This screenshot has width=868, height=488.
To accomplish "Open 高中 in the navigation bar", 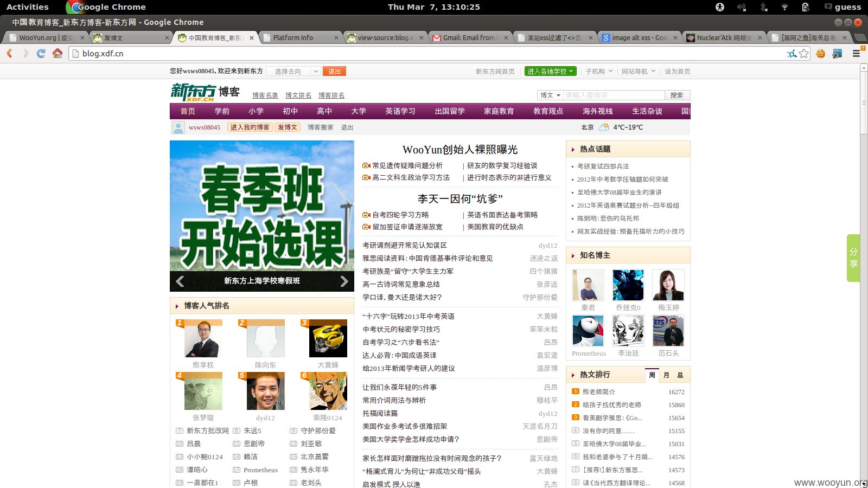I will [324, 111].
